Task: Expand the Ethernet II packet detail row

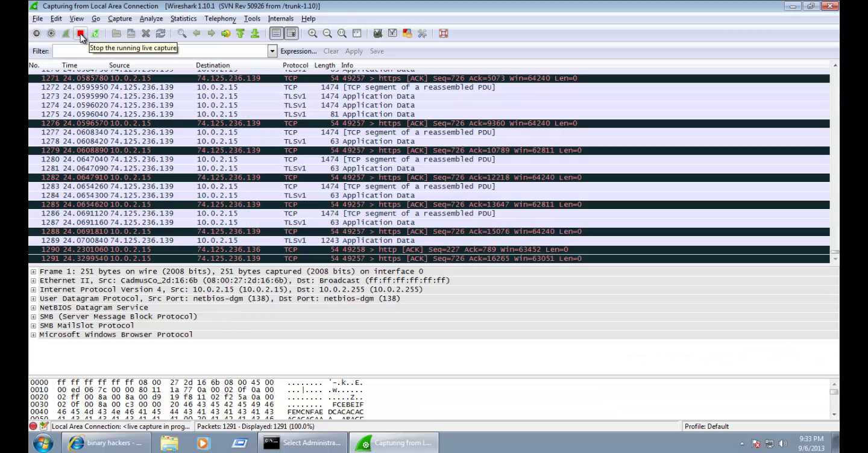Action: [33, 280]
